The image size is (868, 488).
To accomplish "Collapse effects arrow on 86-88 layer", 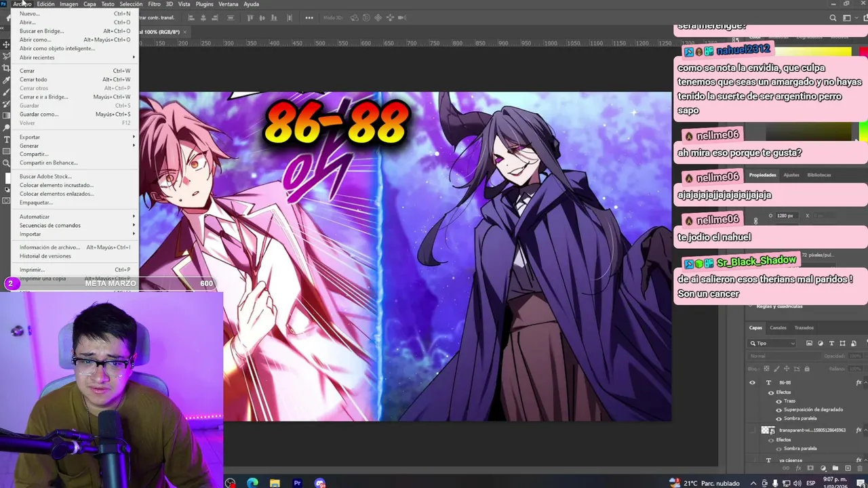I will point(866,382).
